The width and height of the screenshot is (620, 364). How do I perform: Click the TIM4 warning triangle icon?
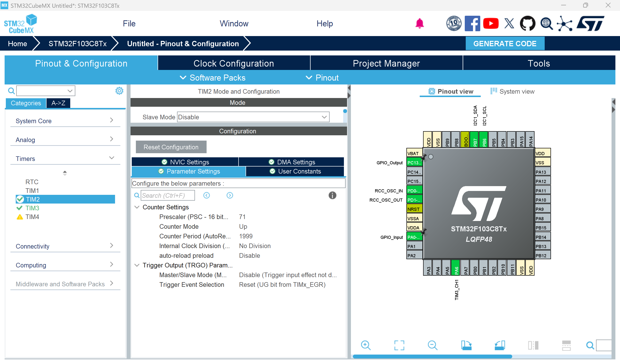[x=19, y=217]
